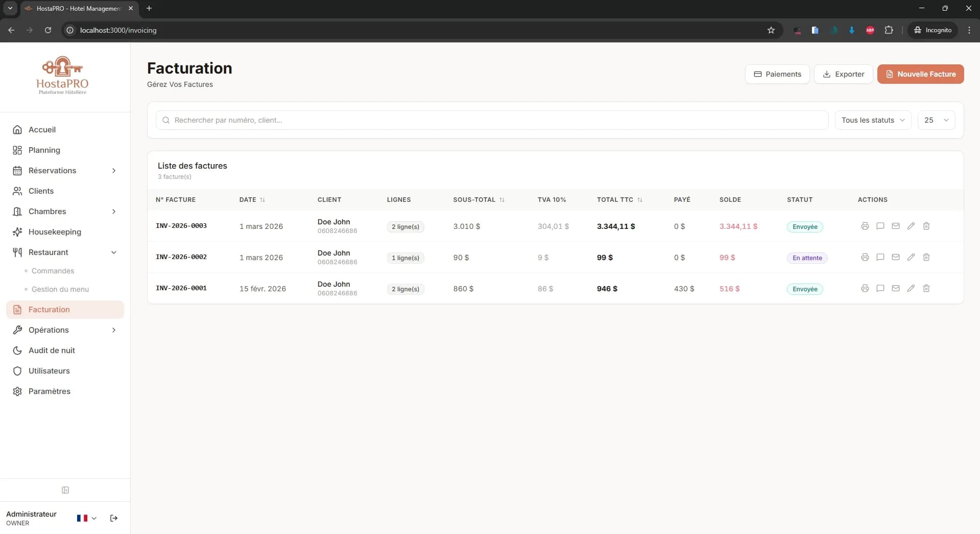
Task: Collapse the sidebar with the bottom toggle
Action: point(65,490)
